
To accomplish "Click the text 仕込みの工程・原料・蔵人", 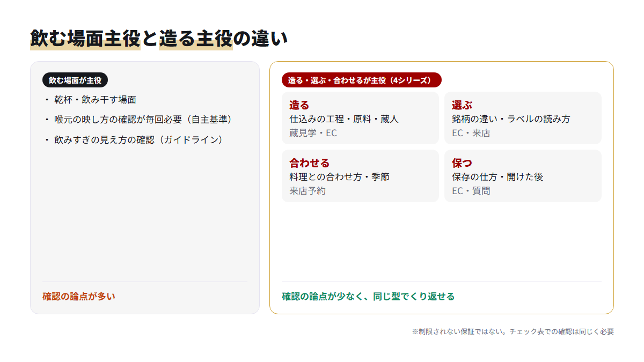I will click(x=344, y=119).
